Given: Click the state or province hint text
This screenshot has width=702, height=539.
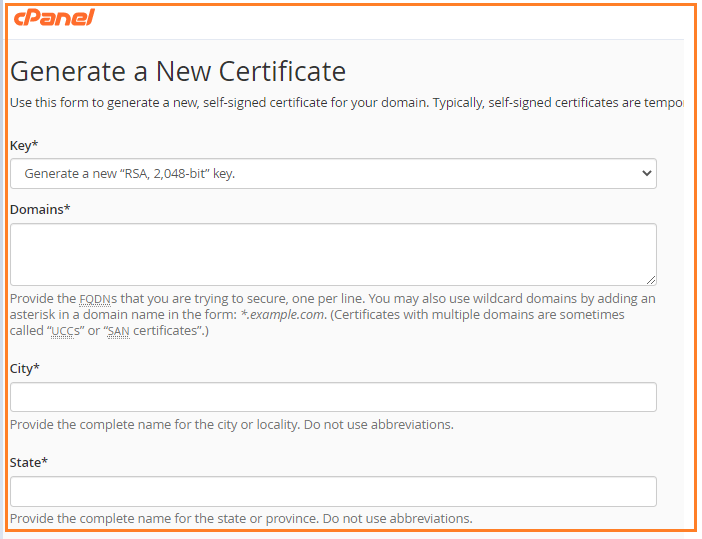Looking at the screenshot, I should coord(241,518).
